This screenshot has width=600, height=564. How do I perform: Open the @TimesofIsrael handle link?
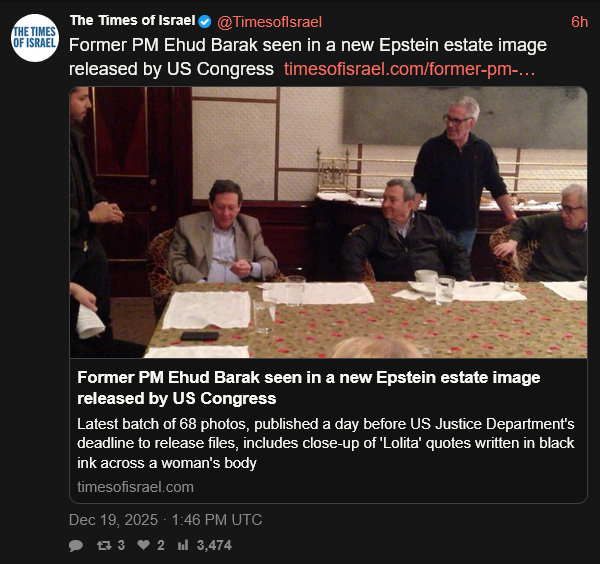click(x=269, y=22)
